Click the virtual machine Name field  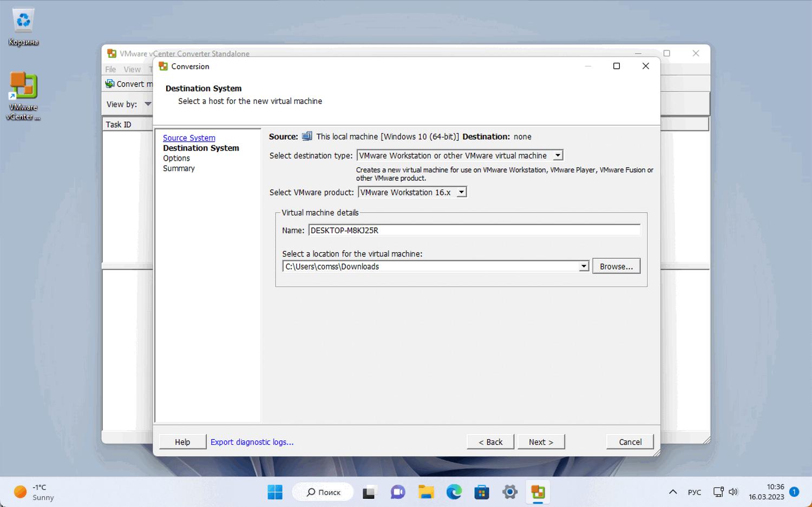[x=474, y=231]
